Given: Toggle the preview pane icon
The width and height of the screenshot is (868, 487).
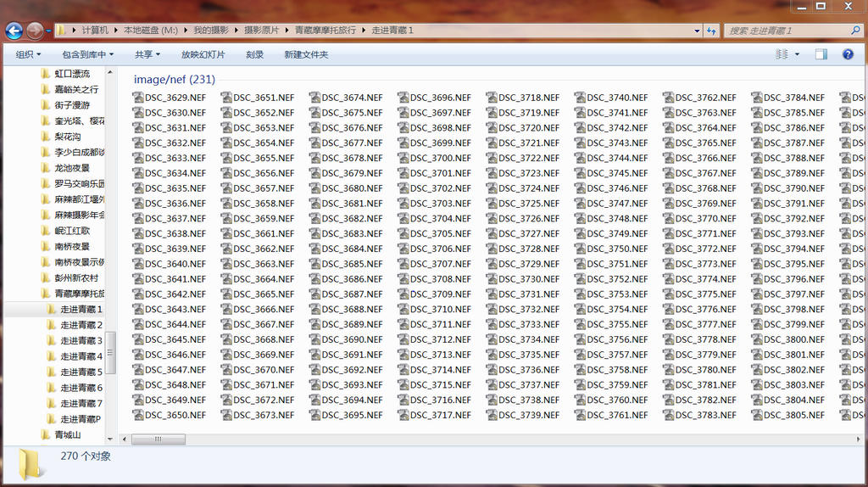Looking at the screenshot, I should (821, 54).
